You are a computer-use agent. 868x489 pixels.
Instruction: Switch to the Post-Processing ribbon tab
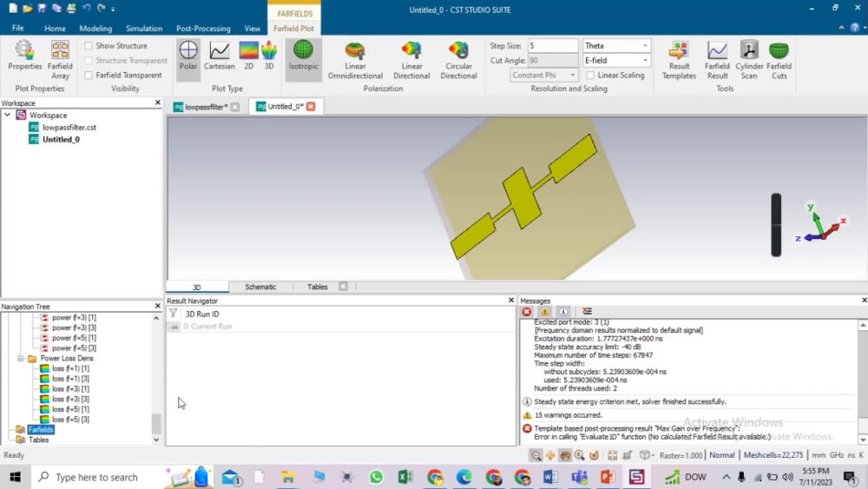pyautogui.click(x=203, y=29)
